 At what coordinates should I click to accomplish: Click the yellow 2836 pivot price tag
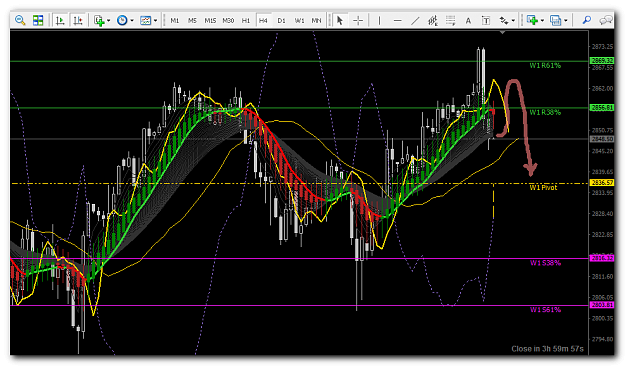(x=602, y=183)
